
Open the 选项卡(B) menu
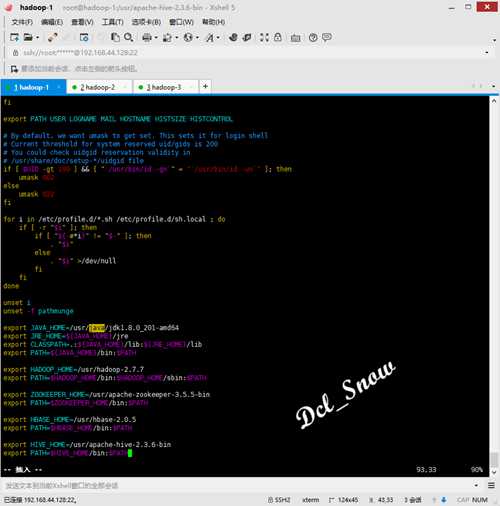pos(146,22)
